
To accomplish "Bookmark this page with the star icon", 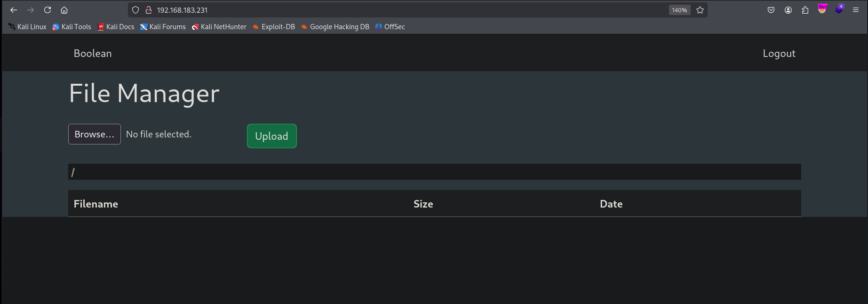I will click(700, 10).
